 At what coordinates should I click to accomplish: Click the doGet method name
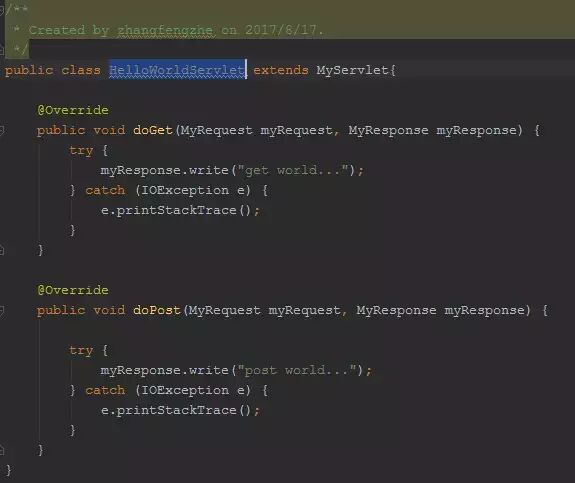(x=153, y=130)
